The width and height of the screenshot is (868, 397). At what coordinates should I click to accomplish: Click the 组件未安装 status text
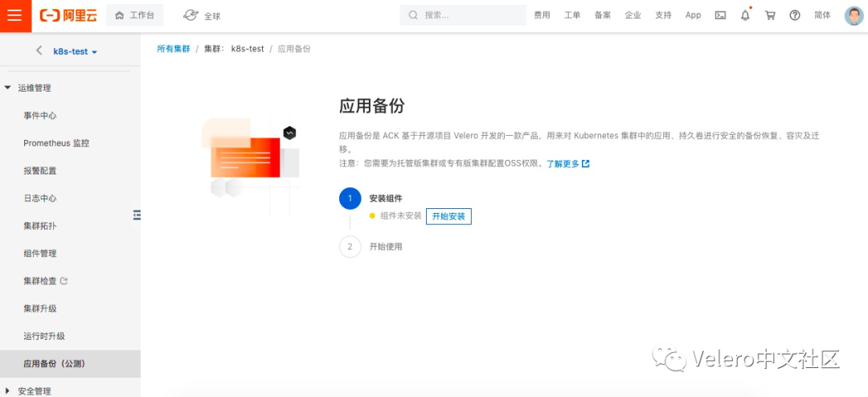click(x=401, y=216)
